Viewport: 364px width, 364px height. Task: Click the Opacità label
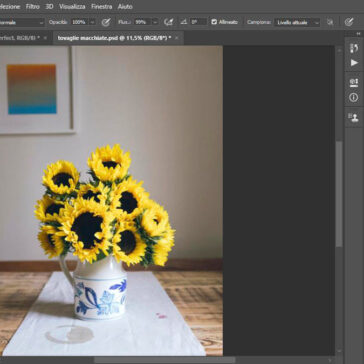tap(58, 22)
